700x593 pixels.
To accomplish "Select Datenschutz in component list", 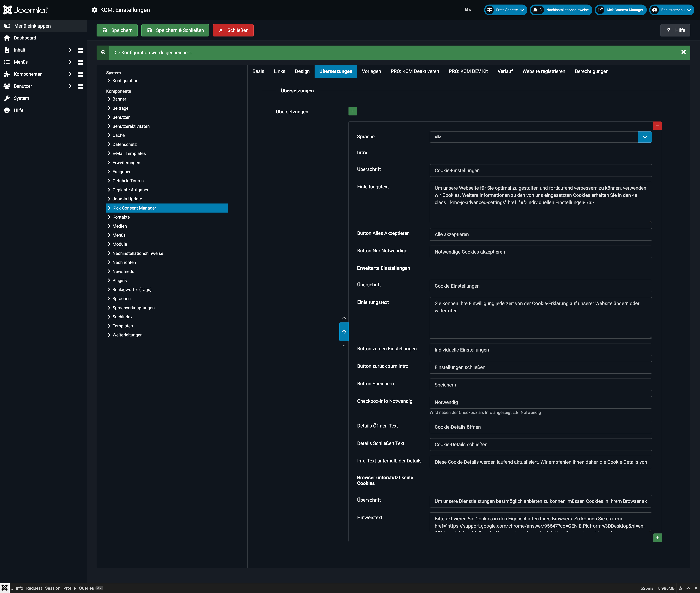I will [x=124, y=145].
